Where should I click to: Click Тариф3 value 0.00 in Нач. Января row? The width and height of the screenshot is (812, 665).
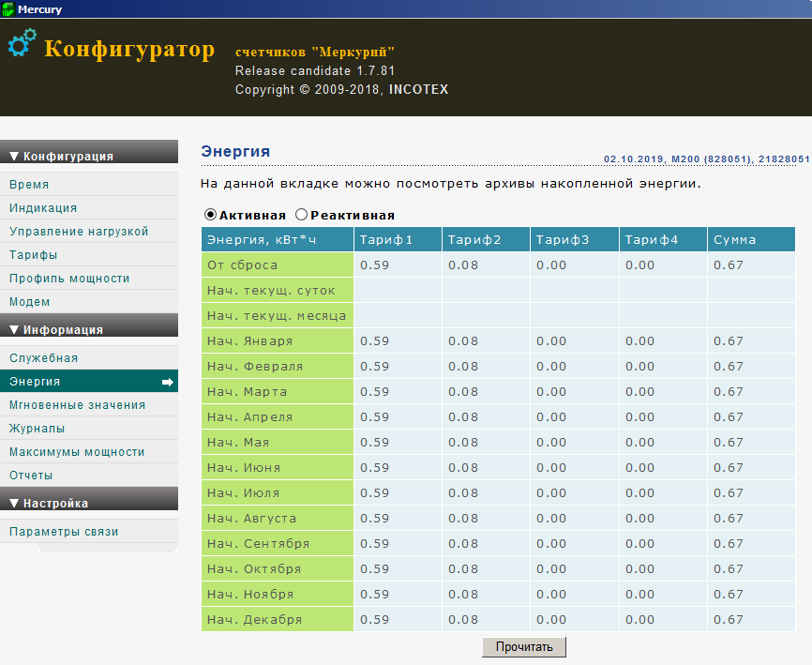click(x=575, y=340)
